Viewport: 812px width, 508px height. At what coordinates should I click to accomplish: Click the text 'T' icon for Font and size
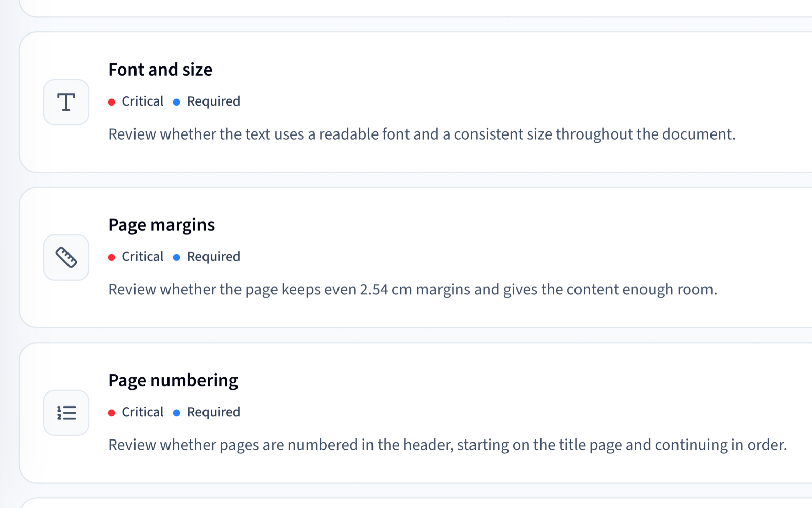[66, 102]
